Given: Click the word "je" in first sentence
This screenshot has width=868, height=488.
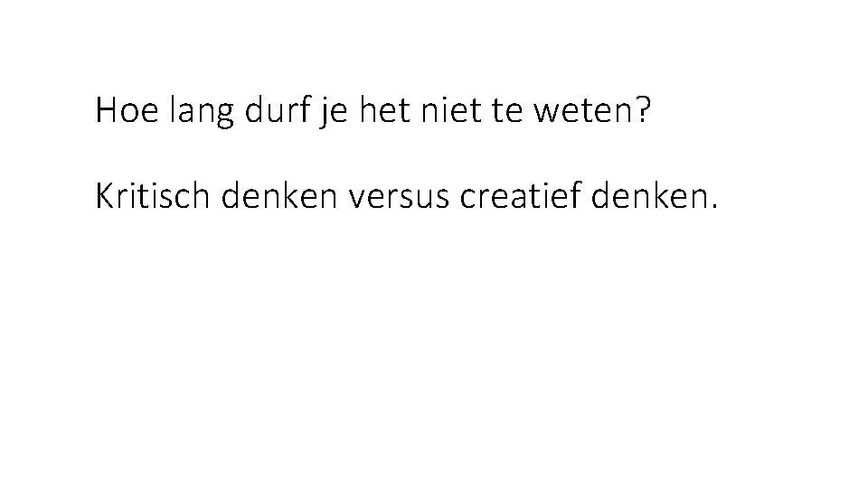Looking at the screenshot, I should tap(333, 113).
